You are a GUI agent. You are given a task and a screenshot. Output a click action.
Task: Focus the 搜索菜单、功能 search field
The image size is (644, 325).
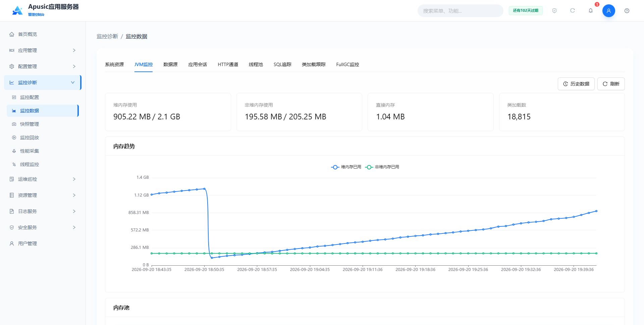(460, 11)
